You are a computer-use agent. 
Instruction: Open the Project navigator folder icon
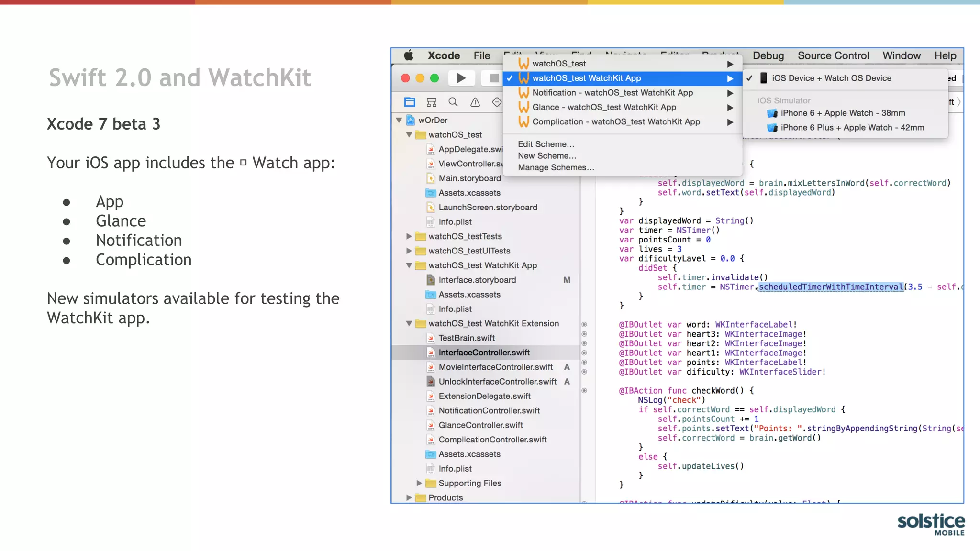(410, 102)
